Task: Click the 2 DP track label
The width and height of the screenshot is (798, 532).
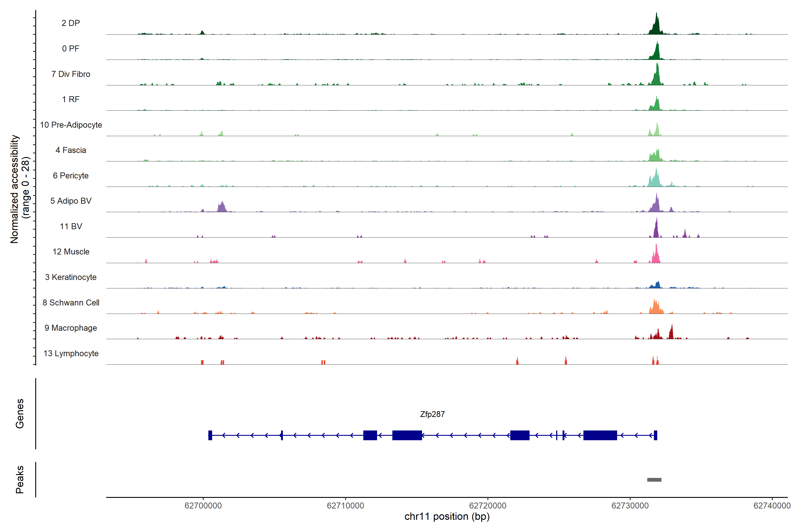Action: pyautogui.click(x=70, y=23)
